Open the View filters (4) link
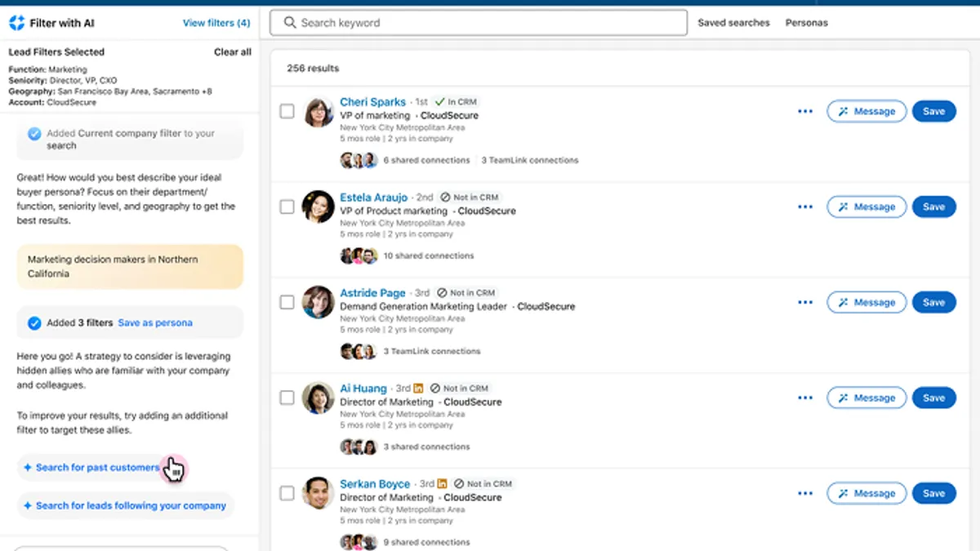The image size is (980, 551). [216, 23]
